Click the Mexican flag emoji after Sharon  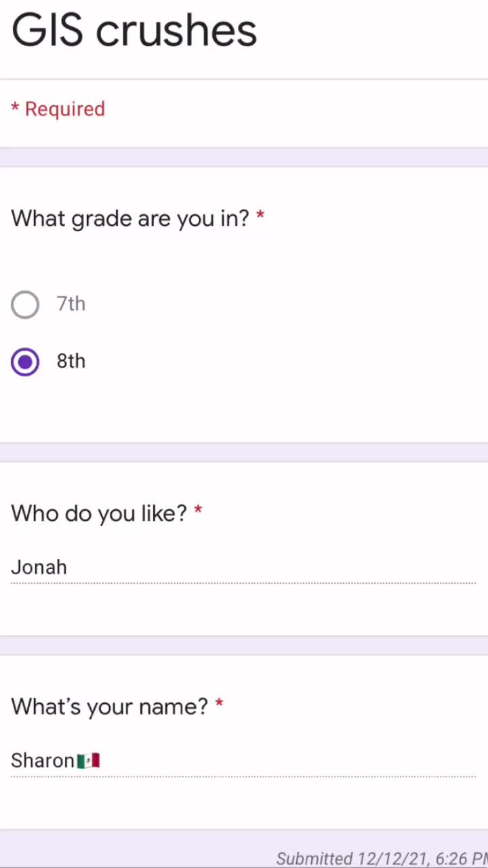89,761
